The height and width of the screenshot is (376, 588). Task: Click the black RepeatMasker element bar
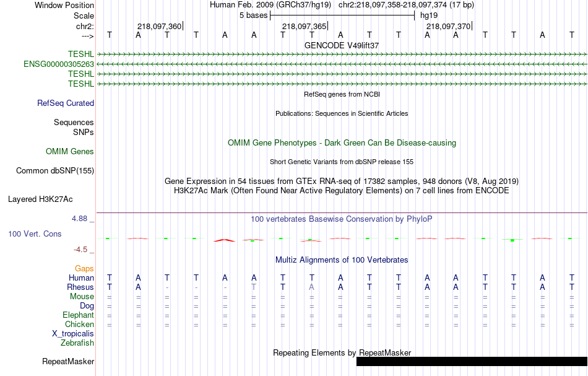click(472, 361)
